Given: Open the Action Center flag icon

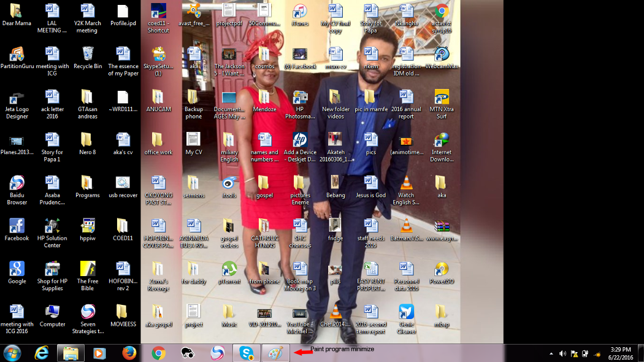Looking at the screenshot, I should point(574,353).
